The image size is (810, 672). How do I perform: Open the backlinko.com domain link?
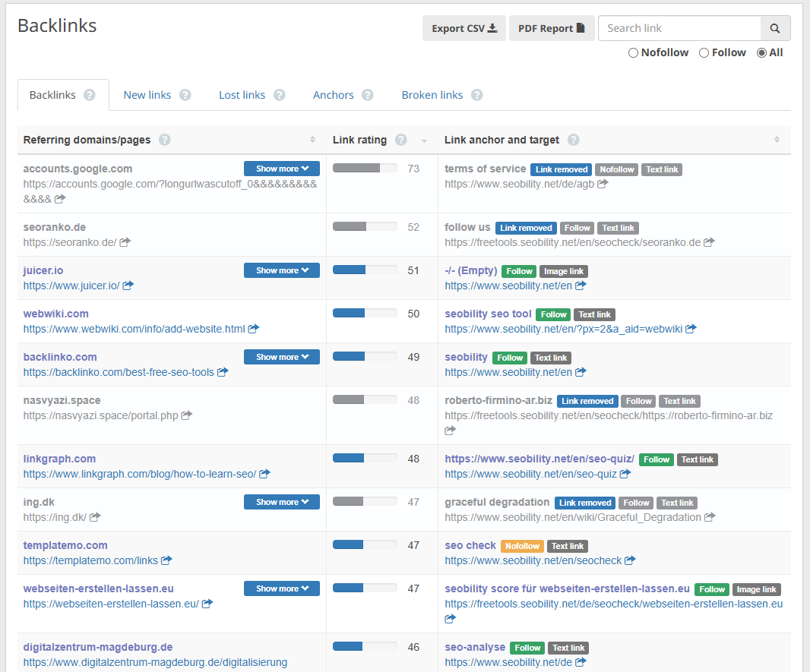coord(60,357)
